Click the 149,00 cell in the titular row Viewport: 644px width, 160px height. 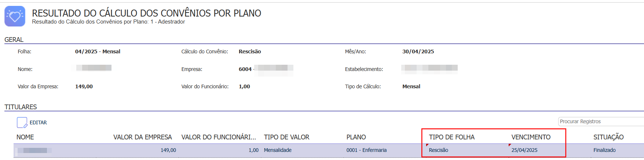[168, 150]
